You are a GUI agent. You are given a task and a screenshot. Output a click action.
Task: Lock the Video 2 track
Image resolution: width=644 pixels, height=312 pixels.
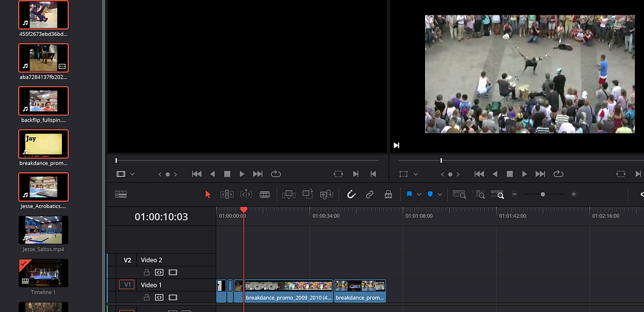[146, 272]
